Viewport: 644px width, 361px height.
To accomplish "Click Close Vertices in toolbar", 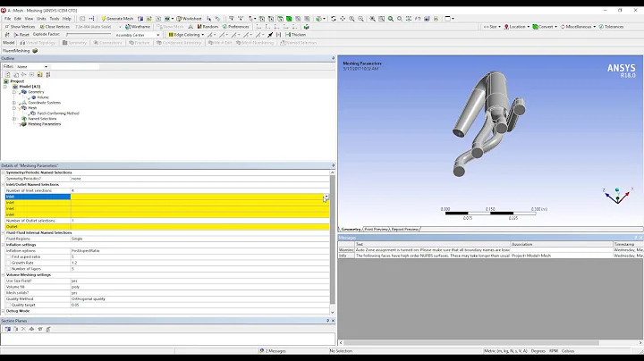I will pyautogui.click(x=55, y=27).
